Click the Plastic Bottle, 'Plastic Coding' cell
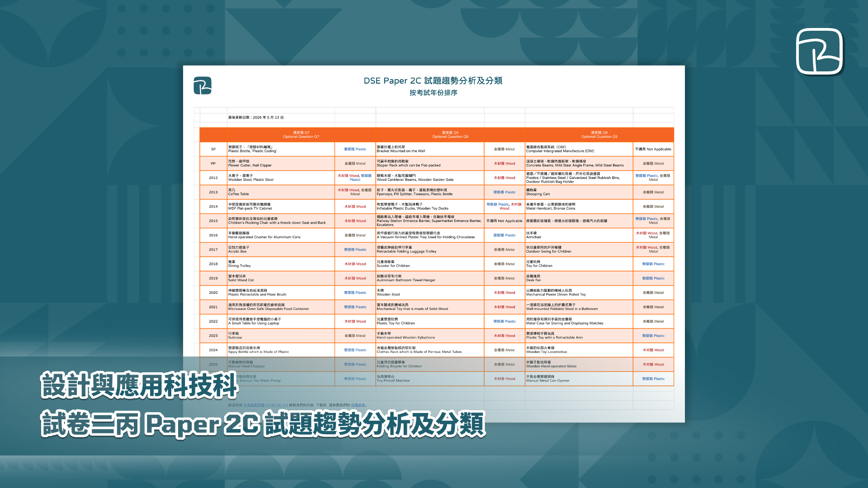 tap(281, 149)
